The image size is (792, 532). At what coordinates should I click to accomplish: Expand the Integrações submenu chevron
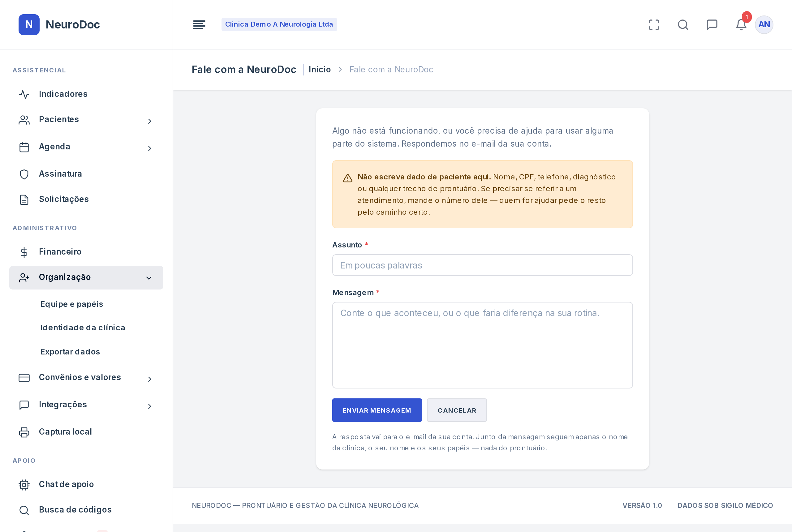pos(149,406)
